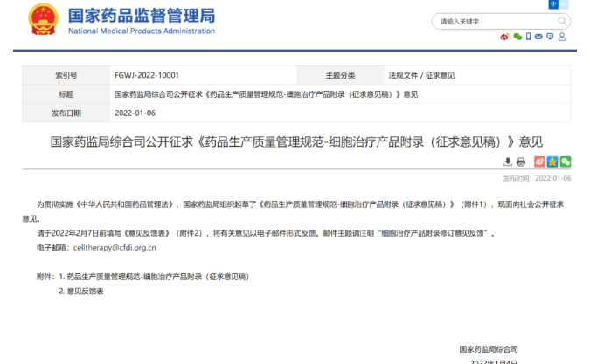Click the email envelope icon in header
The width and height of the screenshot is (590, 364).
tap(539, 37)
